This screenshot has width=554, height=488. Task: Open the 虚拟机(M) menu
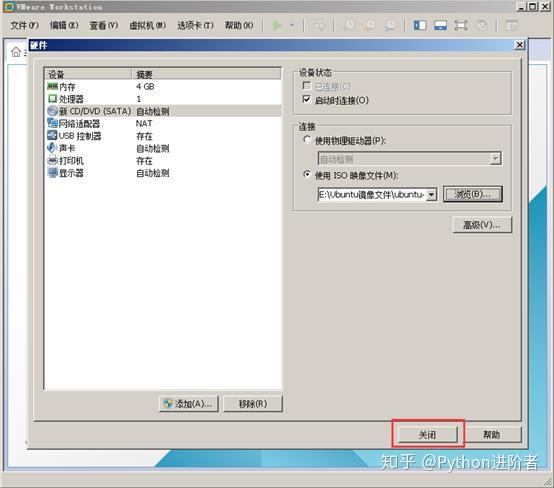147,25
